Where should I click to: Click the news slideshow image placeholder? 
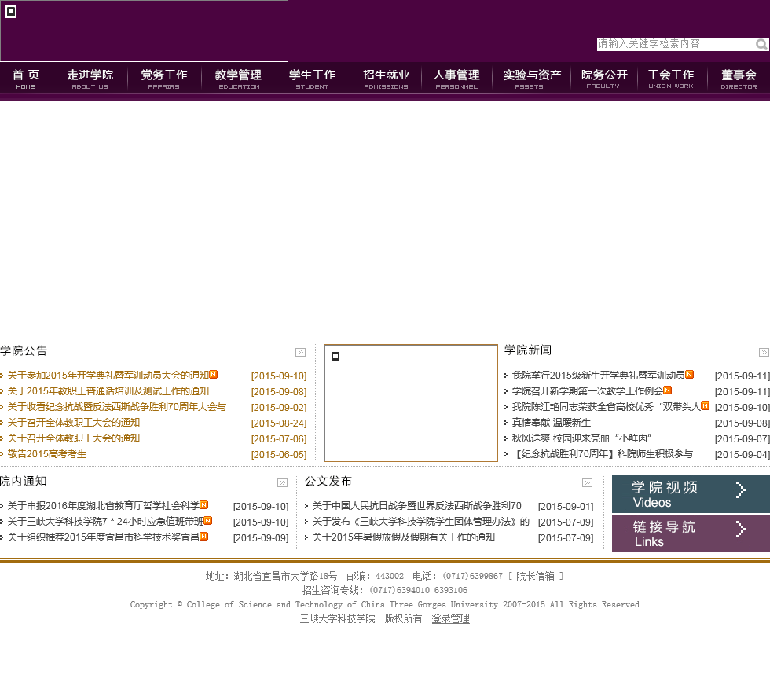411,403
